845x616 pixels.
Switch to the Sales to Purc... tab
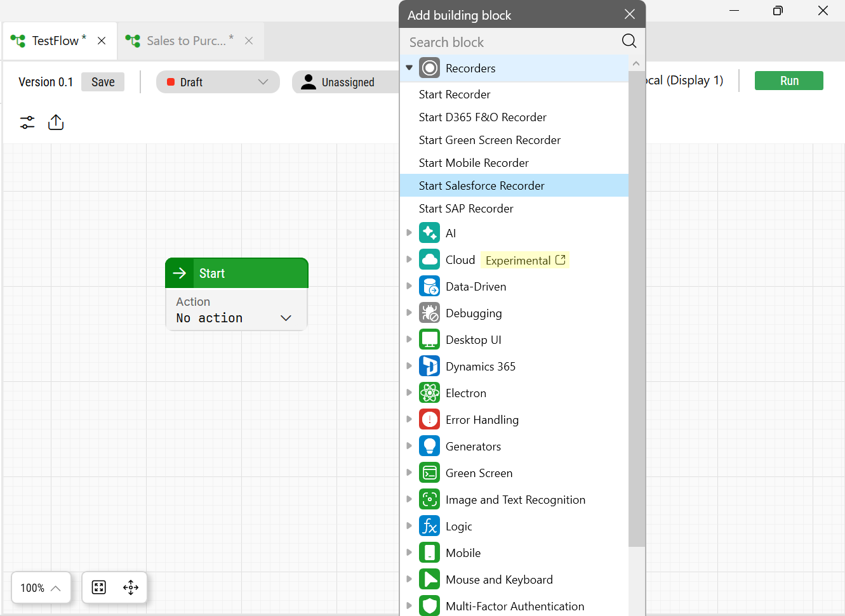tap(185, 41)
